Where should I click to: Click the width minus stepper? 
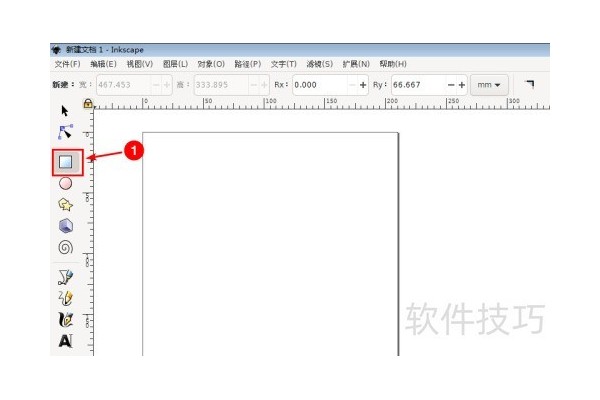tap(156, 85)
